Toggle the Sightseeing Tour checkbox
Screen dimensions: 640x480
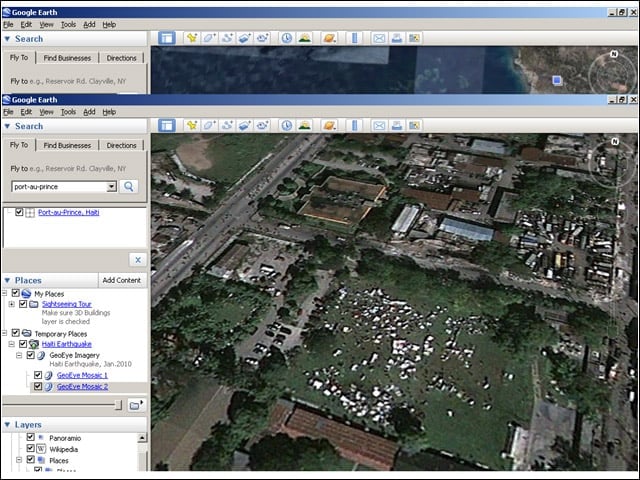23,304
